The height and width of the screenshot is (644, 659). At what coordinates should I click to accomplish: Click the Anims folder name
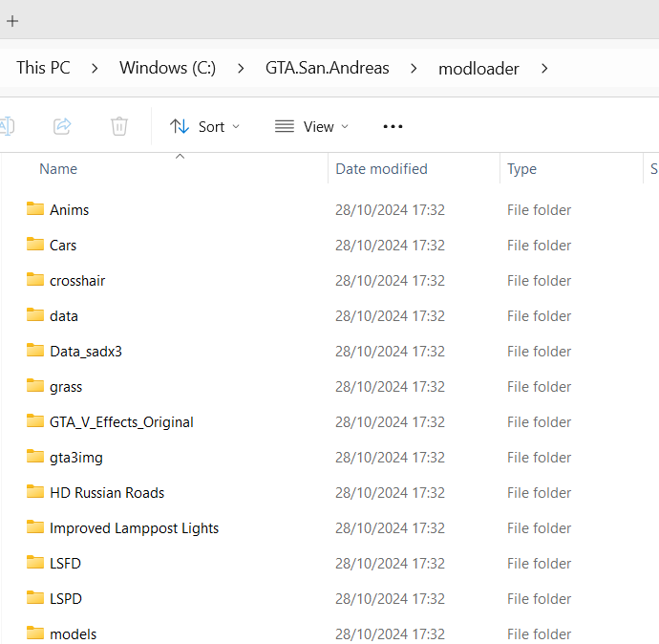(70, 210)
